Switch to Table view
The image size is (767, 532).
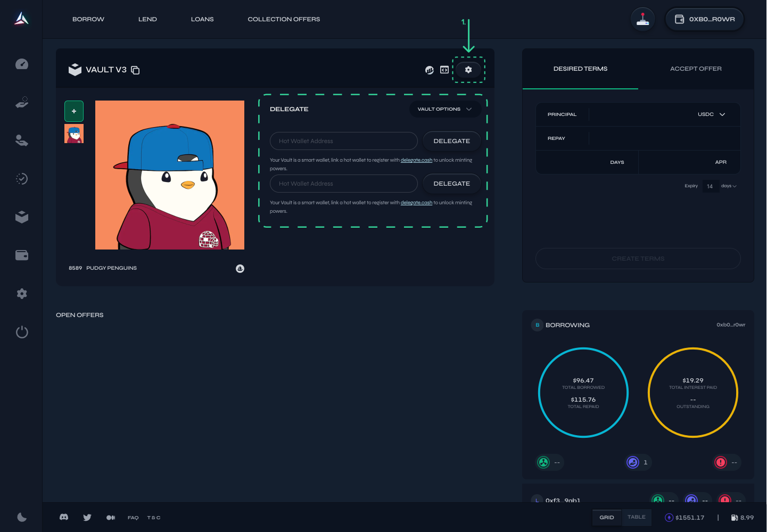[637, 517]
